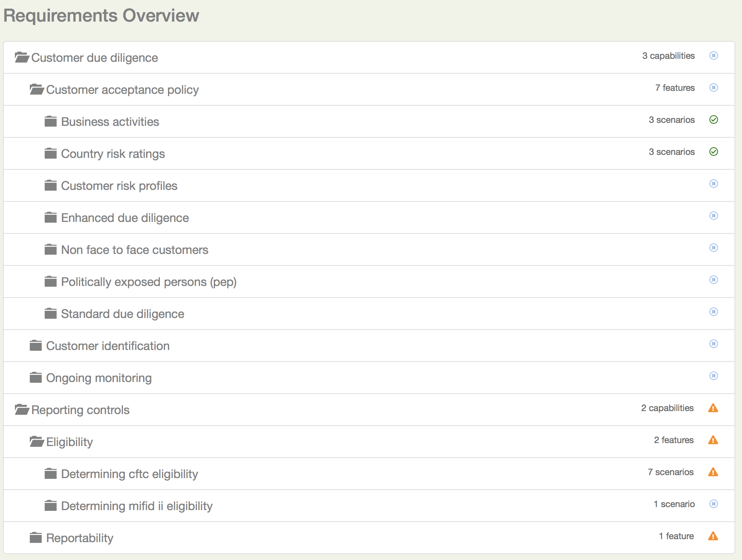Open the Standard due diligence link
The height and width of the screenshot is (560, 742).
pos(123,314)
